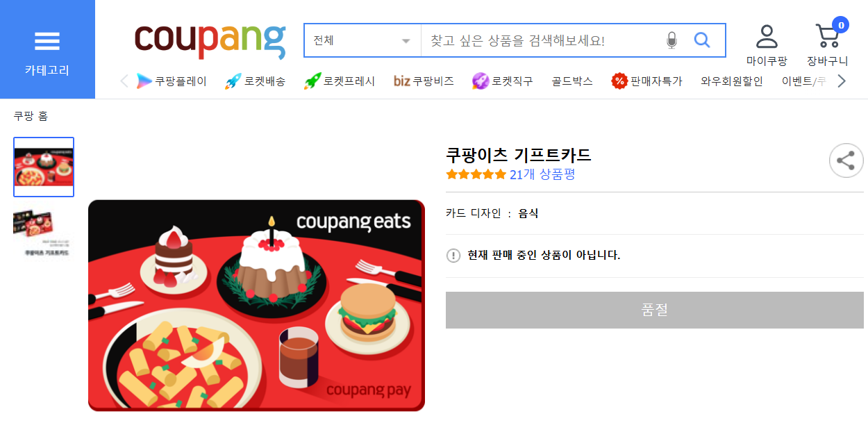Open the 카테고리 hamburger menu
This screenshot has width=868, height=423.
click(47, 49)
